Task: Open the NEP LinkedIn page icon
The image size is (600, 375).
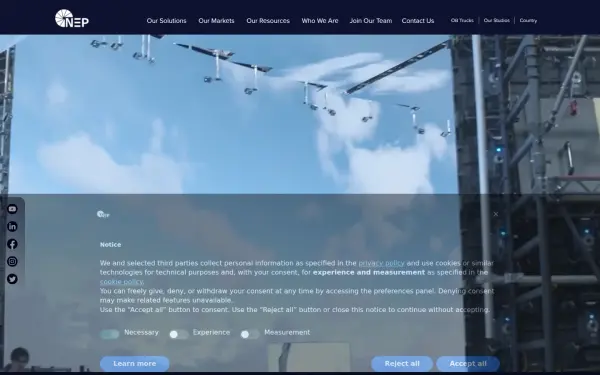Action: click(12, 227)
